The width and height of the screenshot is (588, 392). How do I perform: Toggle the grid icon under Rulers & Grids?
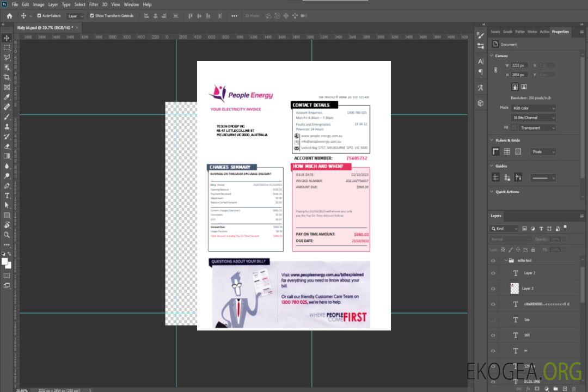(x=506, y=151)
